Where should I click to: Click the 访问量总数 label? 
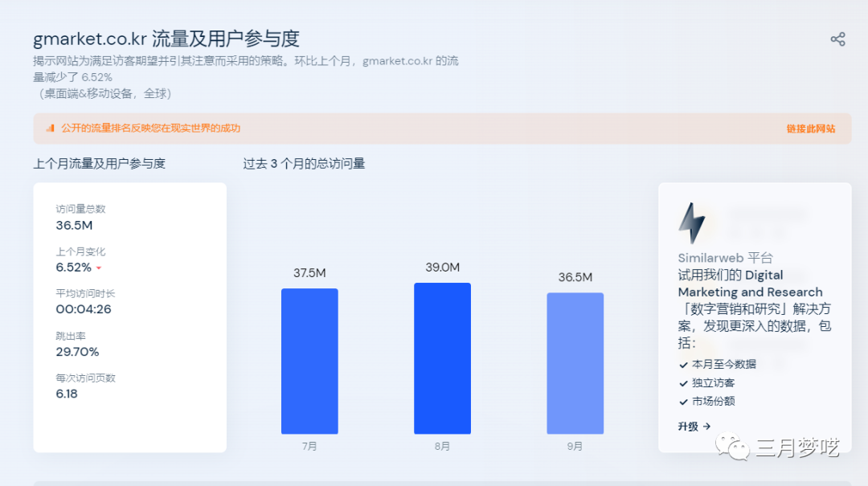click(80, 209)
